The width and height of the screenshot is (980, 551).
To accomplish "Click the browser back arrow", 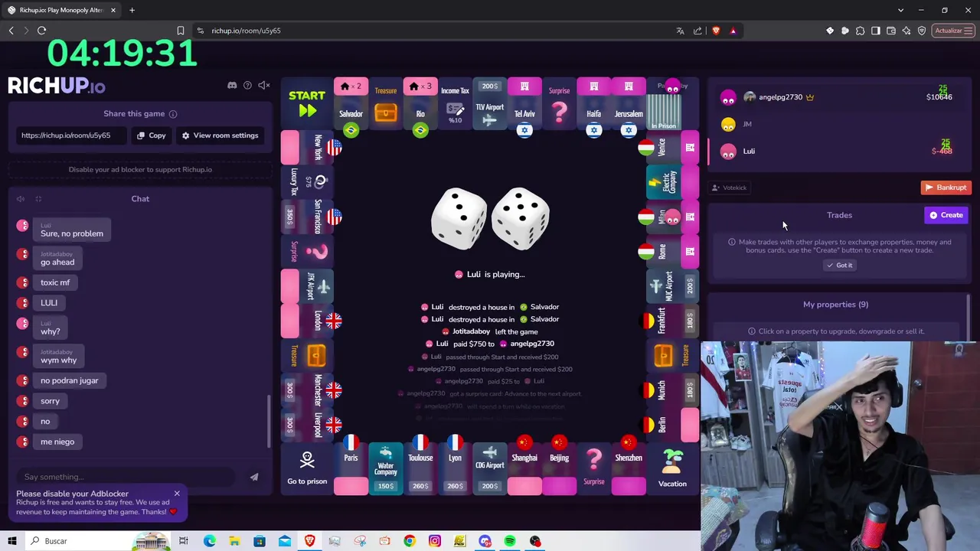I will 11,31.
